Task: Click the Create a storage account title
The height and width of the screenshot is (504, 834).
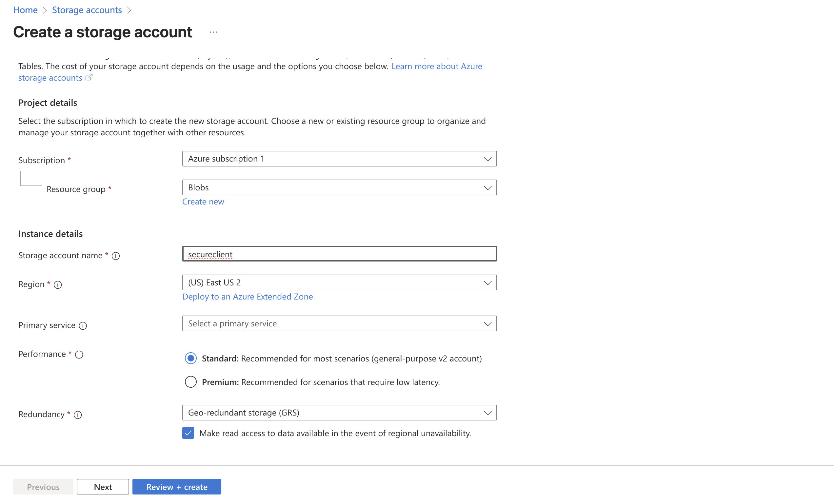Action: [x=103, y=32]
